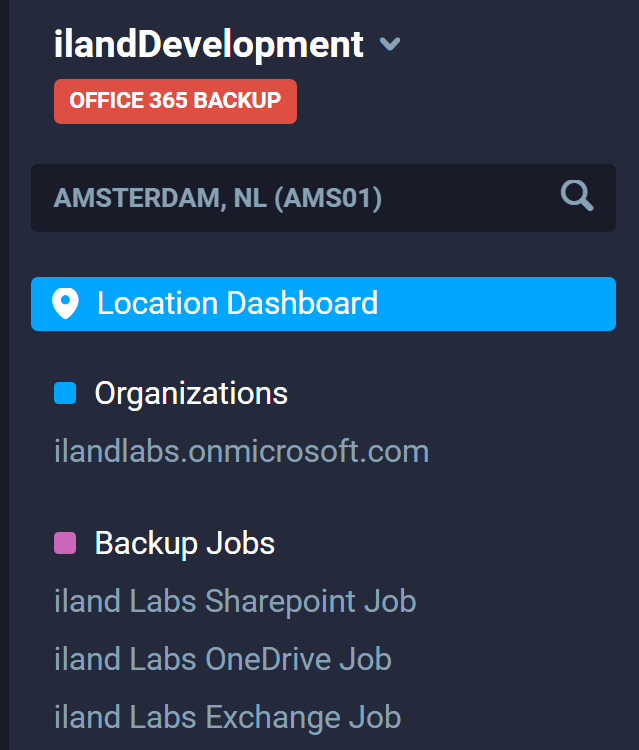Open ilandlabs.onmicrosoft.com organization
Image resolution: width=639 pixels, height=750 pixels.
241,451
